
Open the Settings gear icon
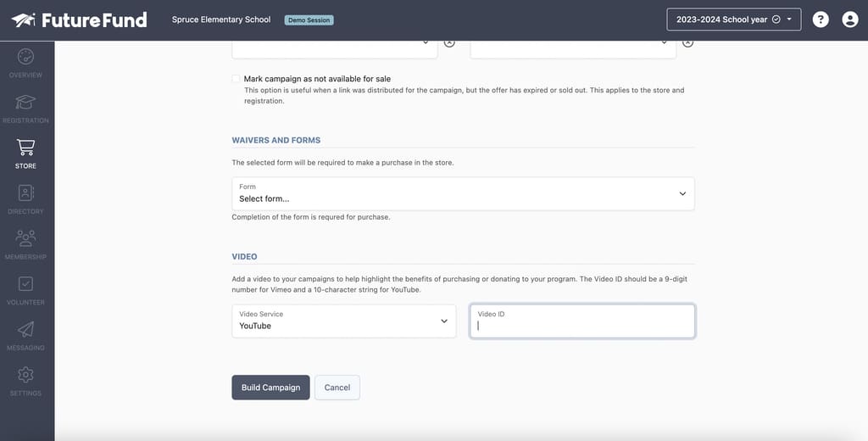click(x=25, y=375)
